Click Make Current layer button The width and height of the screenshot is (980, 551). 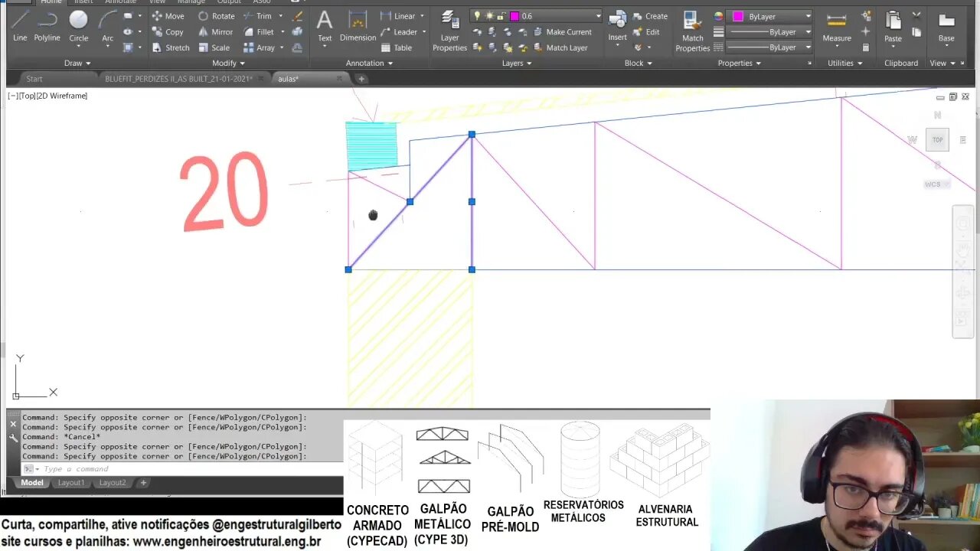pos(562,32)
